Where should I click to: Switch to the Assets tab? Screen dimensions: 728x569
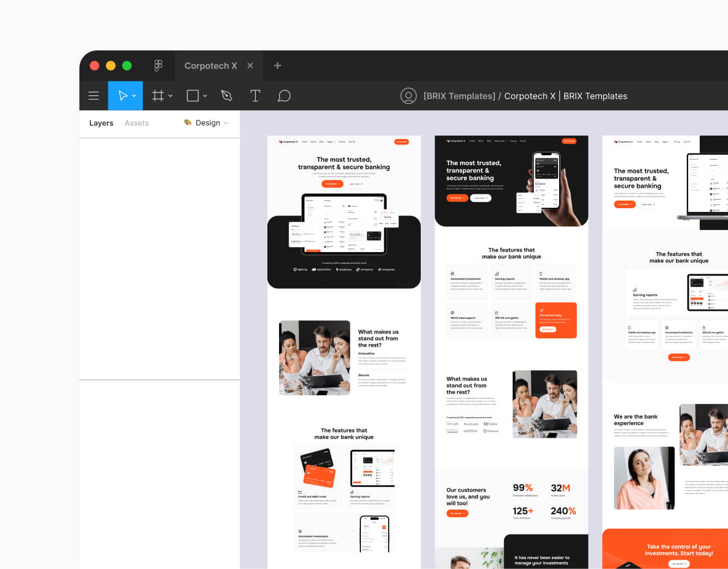point(136,123)
